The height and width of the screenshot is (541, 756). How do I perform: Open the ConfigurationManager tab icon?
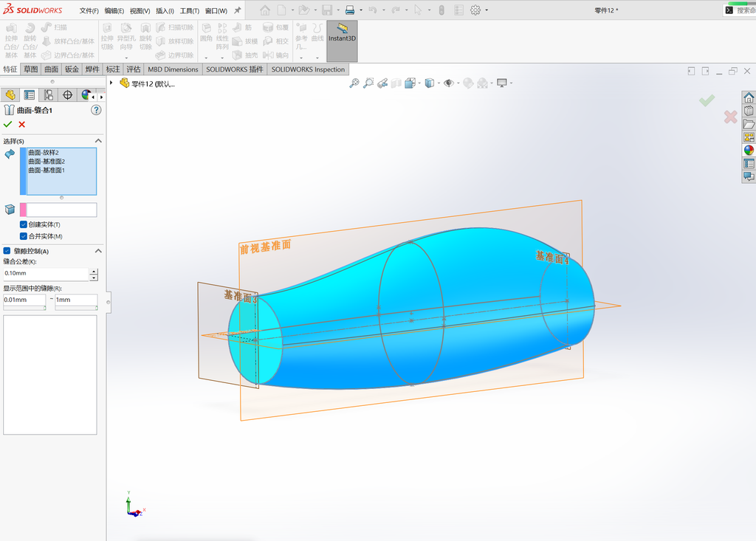point(48,95)
